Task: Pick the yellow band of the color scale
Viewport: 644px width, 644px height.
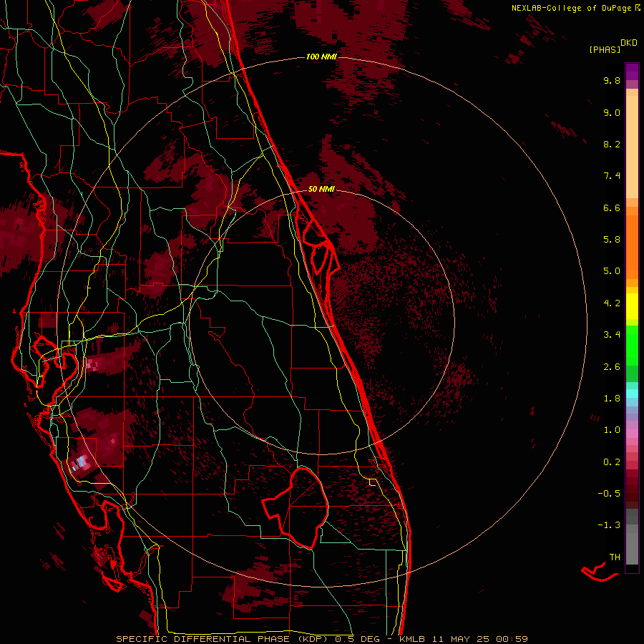Action: point(632,306)
